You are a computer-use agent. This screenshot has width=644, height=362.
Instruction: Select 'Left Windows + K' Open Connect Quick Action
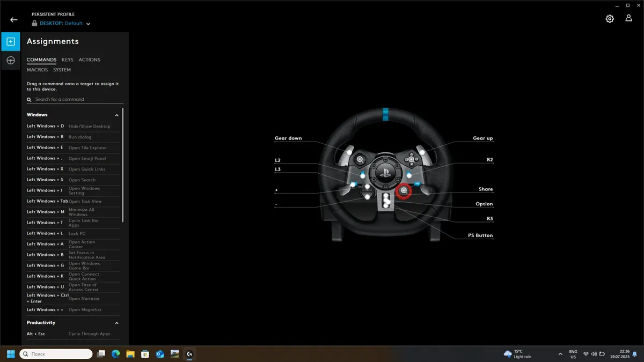point(74,276)
